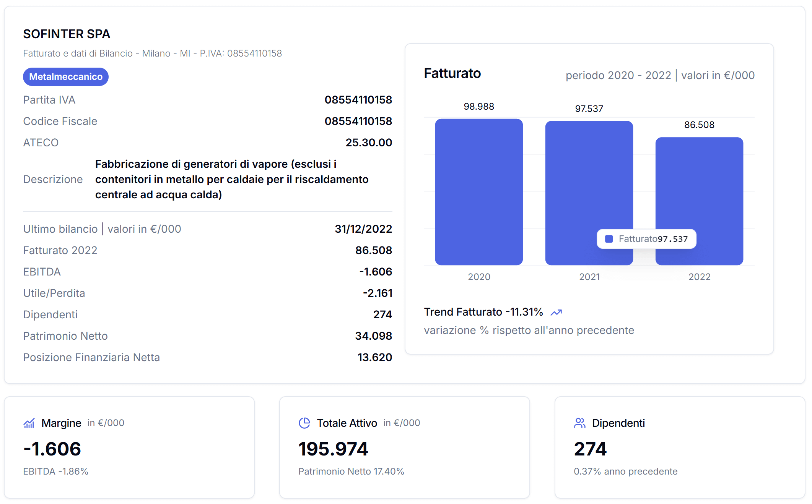
Task: Click the Fabbricazione di generatori description text
Action: (232, 179)
